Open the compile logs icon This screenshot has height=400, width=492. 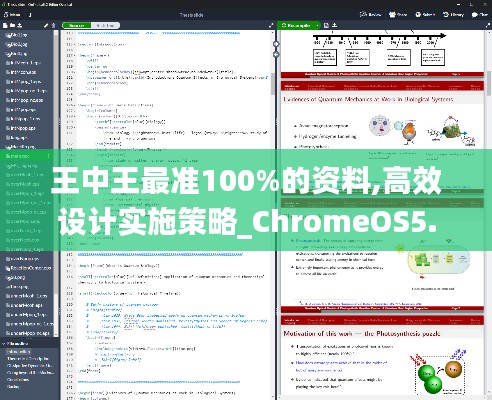click(x=326, y=25)
